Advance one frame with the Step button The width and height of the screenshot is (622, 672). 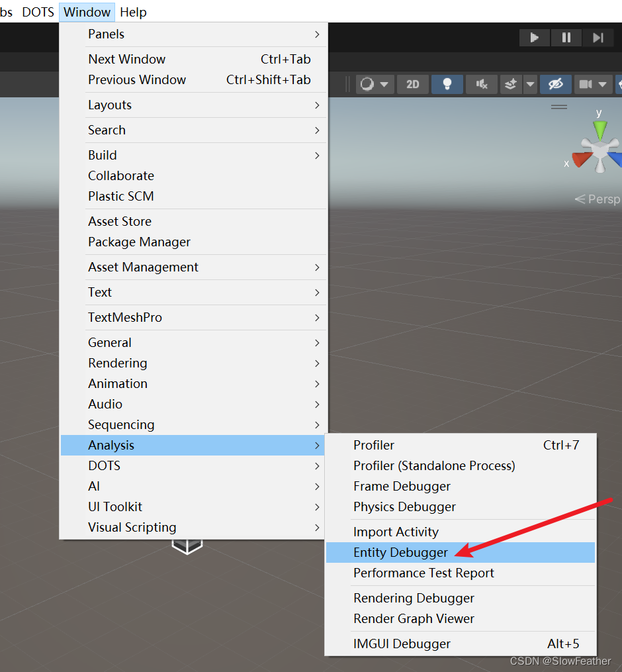coord(598,38)
